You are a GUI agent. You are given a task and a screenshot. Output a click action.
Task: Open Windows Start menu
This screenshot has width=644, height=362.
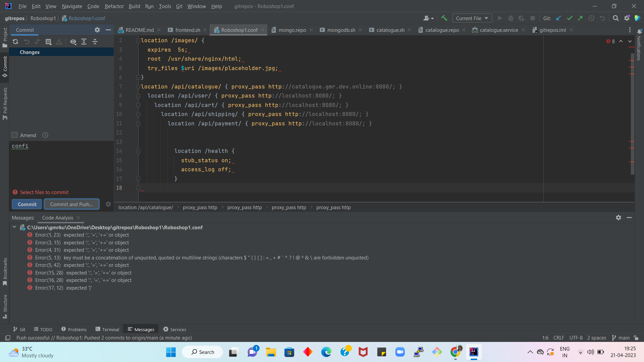click(x=171, y=352)
